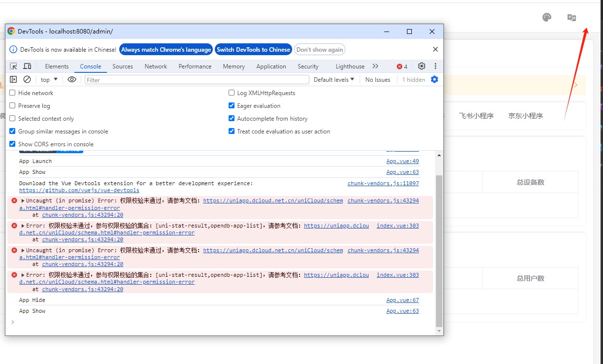Screen dimensions: 603x364
Task: Follow the github.com/vuejs/vue-devtools link
Action: (79, 191)
